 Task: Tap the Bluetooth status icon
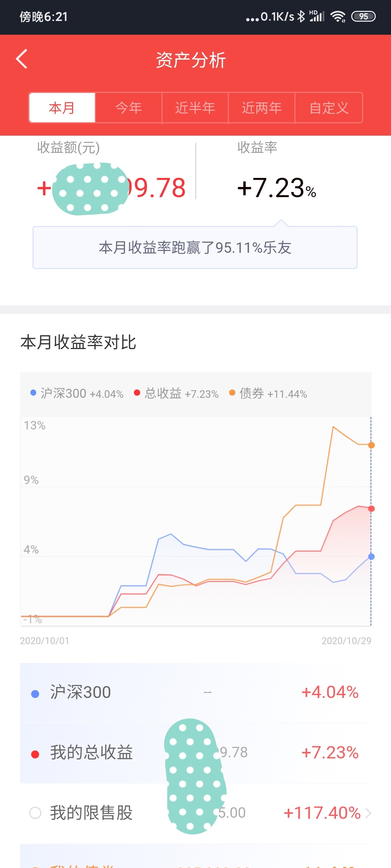point(301,16)
